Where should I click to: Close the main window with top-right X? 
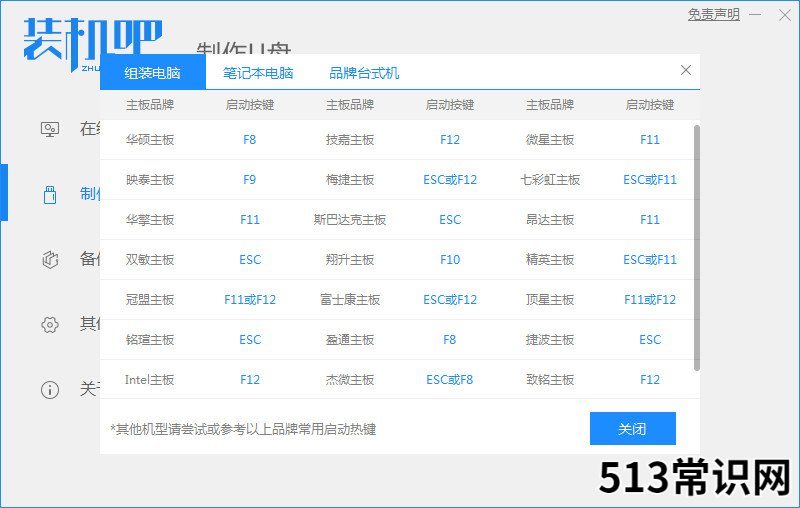(785, 15)
